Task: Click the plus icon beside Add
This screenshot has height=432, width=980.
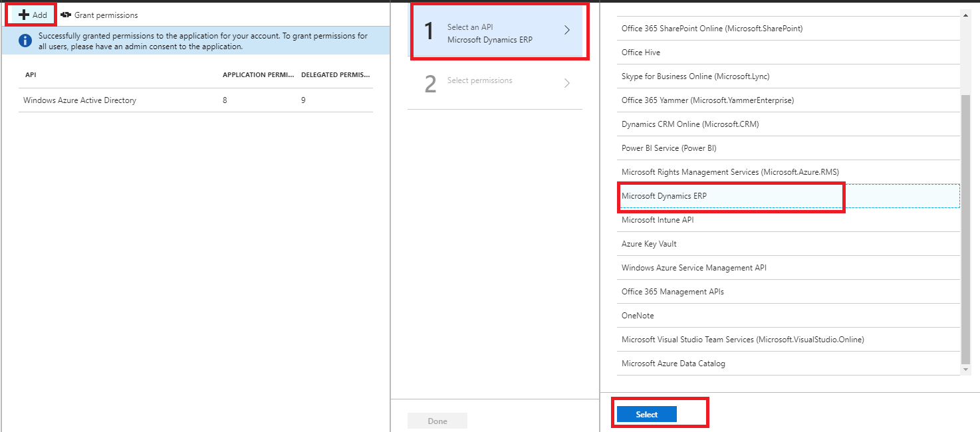Action: tap(24, 15)
